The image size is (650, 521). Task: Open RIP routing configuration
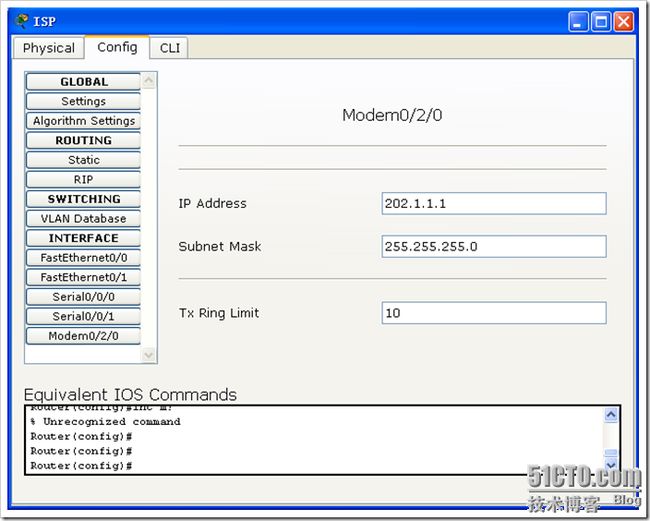(x=83, y=179)
